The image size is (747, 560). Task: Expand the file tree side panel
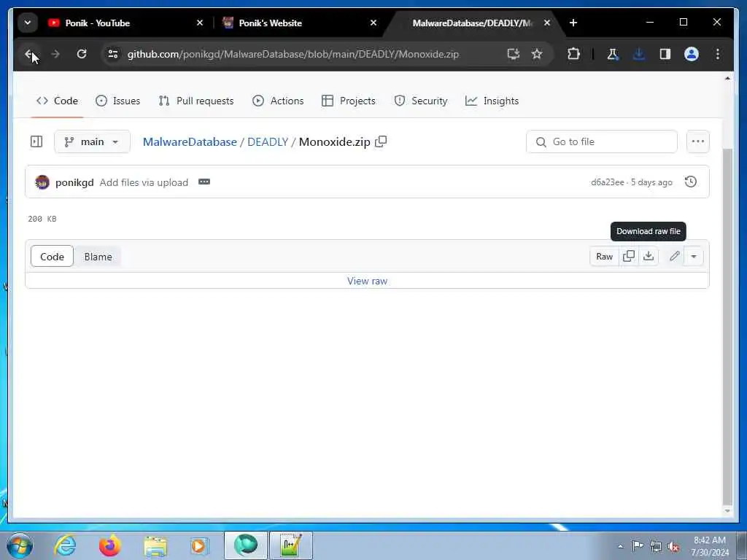36,141
